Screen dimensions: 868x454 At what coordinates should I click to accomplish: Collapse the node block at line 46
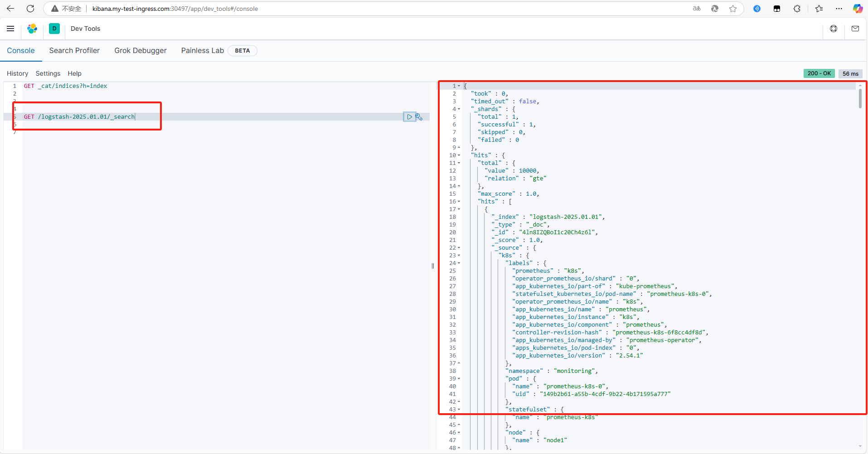click(459, 433)
